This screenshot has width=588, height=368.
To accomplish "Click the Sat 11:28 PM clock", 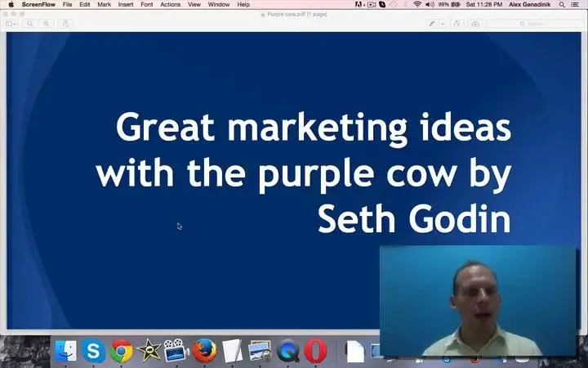I will pos(484,5).
